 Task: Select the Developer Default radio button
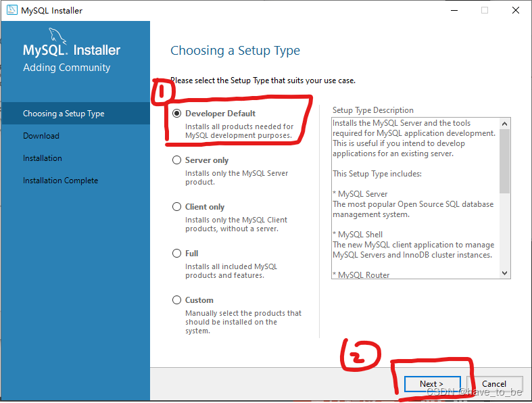pyautogui.click(x=176, y=114)
